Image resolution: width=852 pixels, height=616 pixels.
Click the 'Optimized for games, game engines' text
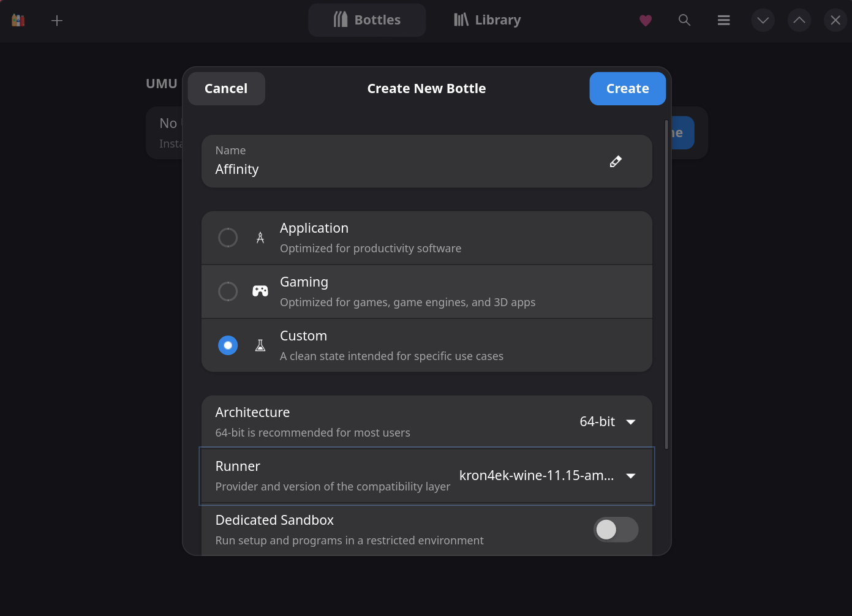[407, 302]
